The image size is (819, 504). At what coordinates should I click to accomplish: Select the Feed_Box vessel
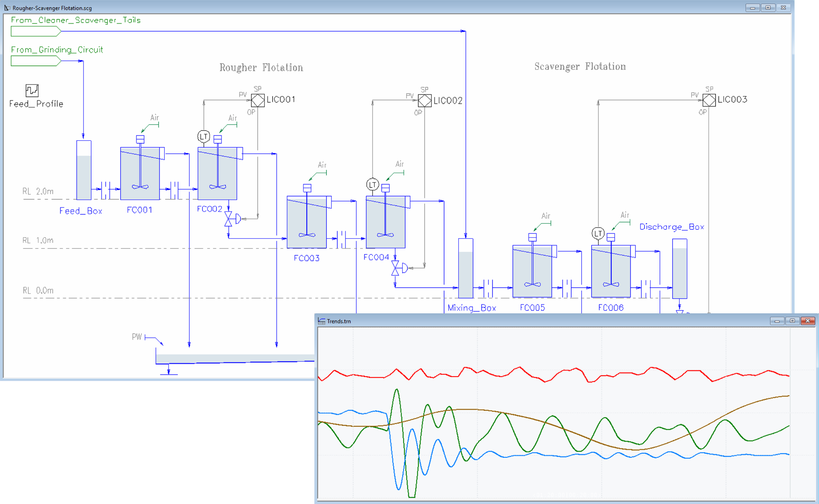click(84, 170)
